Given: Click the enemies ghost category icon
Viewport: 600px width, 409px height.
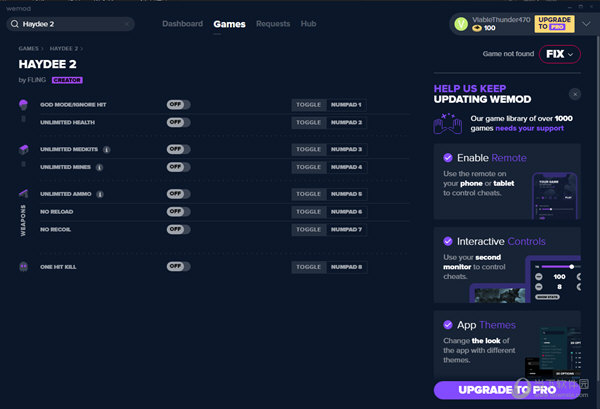Looking at the screenshot, I should coord(23,267).
